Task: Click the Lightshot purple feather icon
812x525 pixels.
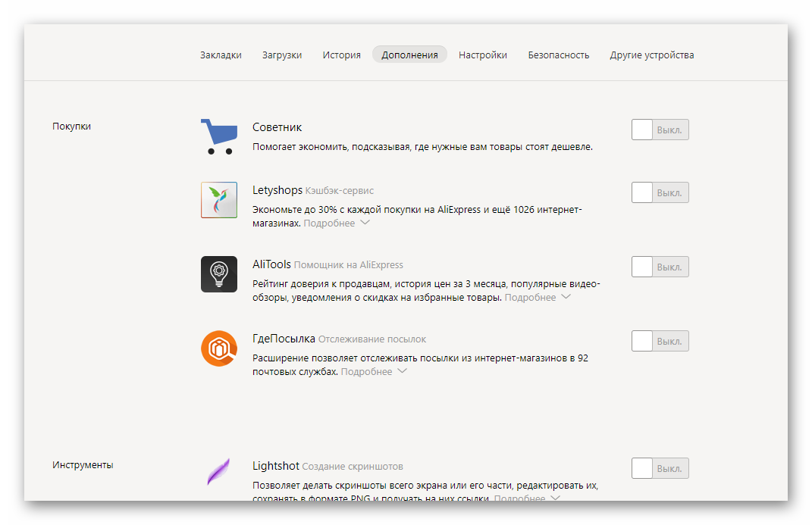Action: (218, 472)
